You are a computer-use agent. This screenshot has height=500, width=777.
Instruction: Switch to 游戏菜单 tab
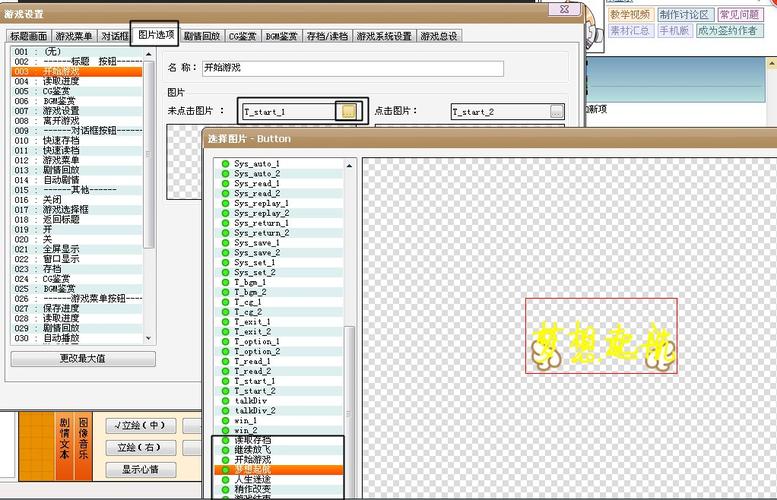[74, 36]
